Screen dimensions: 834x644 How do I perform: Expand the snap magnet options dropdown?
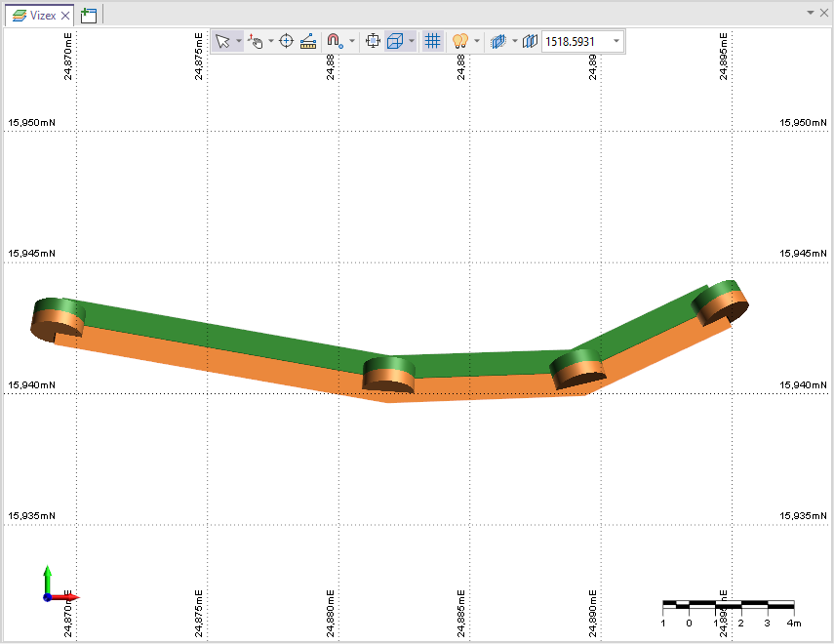(x=352, y=41)
